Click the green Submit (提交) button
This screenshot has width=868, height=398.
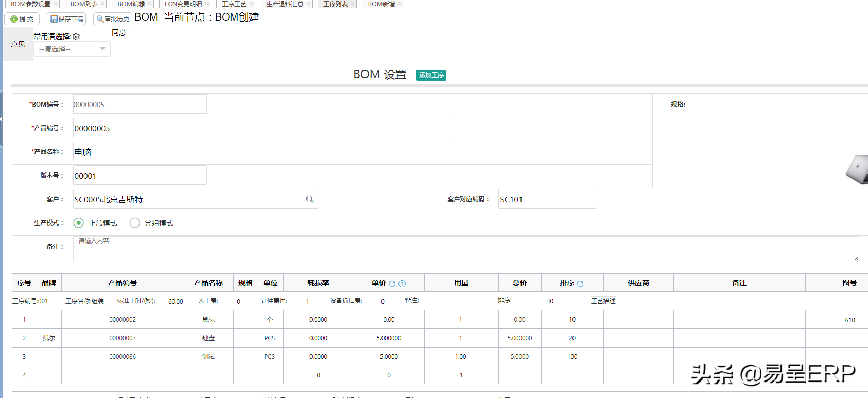[x=22, y=19]
